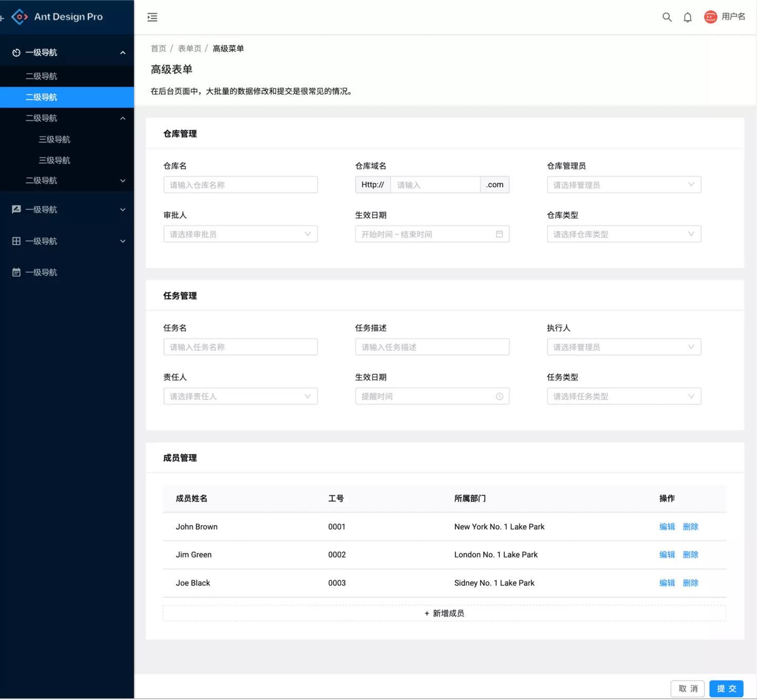Click the 提交 button

(726, 688)
